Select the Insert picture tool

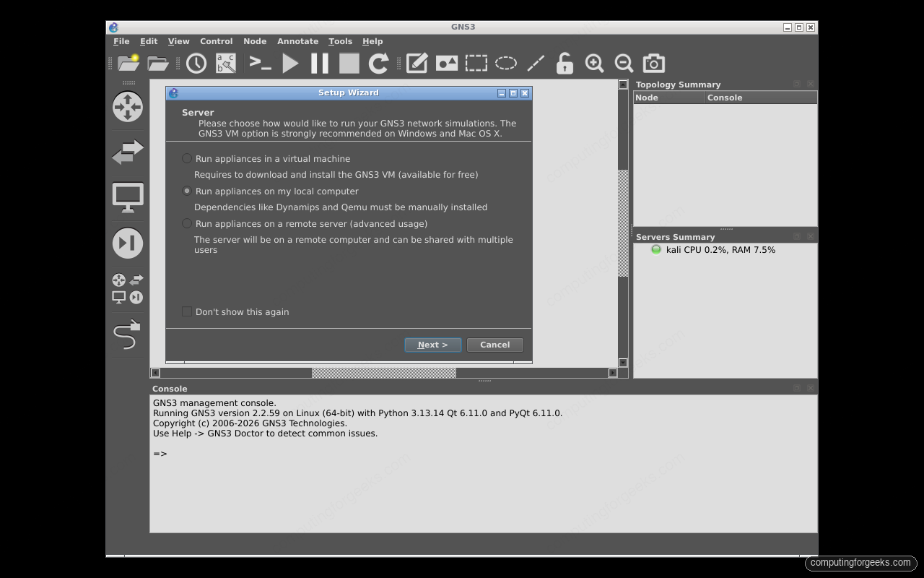(x=447, y=63)
